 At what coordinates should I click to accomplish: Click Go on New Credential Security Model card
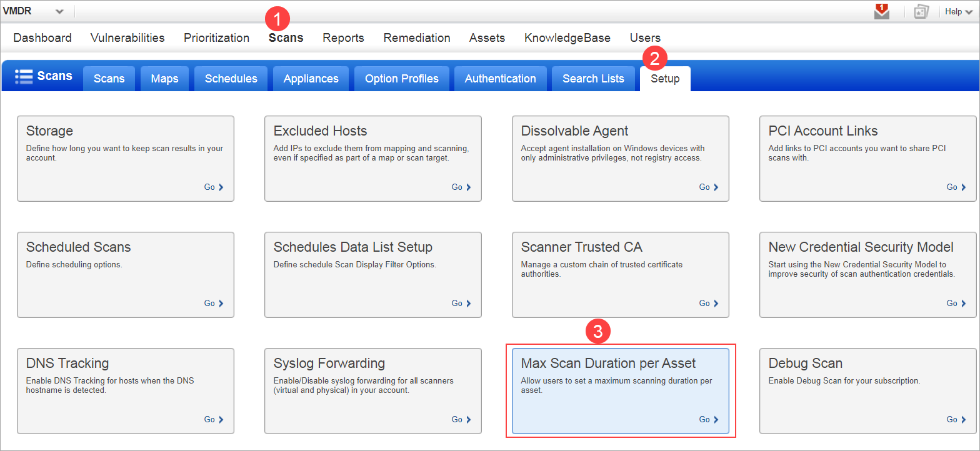(956, 303)
